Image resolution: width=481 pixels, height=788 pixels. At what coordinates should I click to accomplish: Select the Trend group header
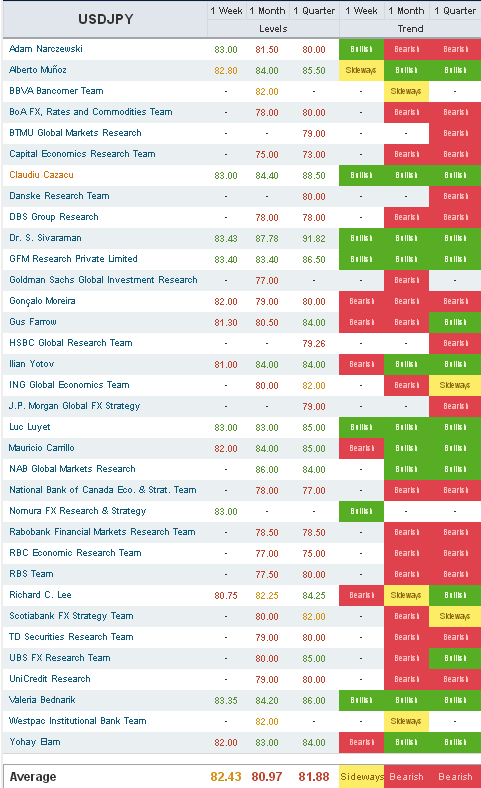click(410, 29)
